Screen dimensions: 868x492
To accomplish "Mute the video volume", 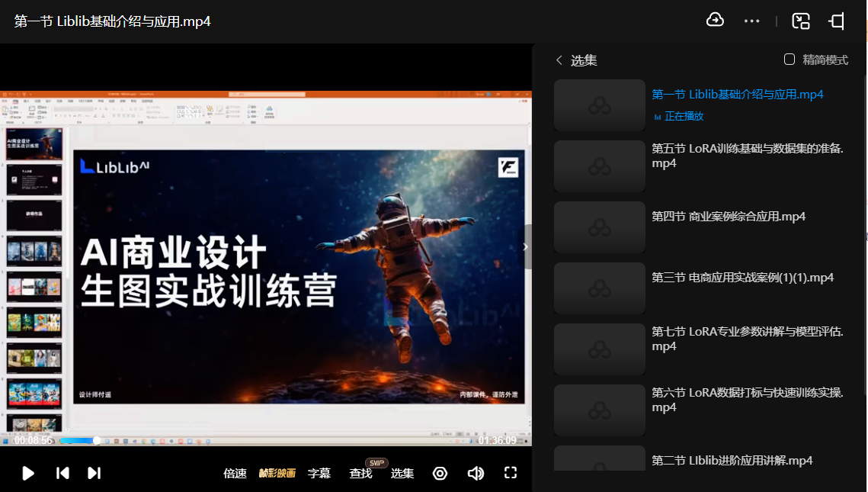I will tap(476, 473).
